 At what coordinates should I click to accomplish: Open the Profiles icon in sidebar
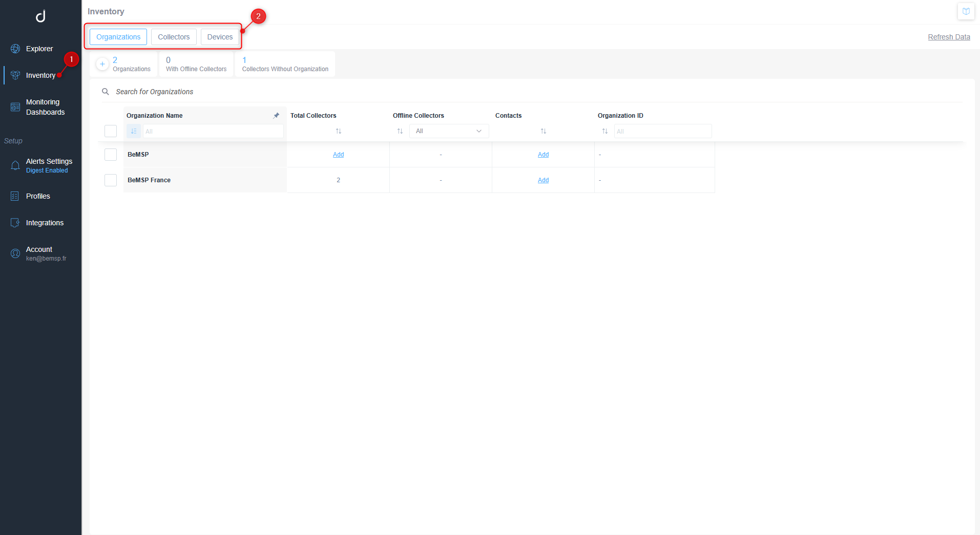[15, 196]
